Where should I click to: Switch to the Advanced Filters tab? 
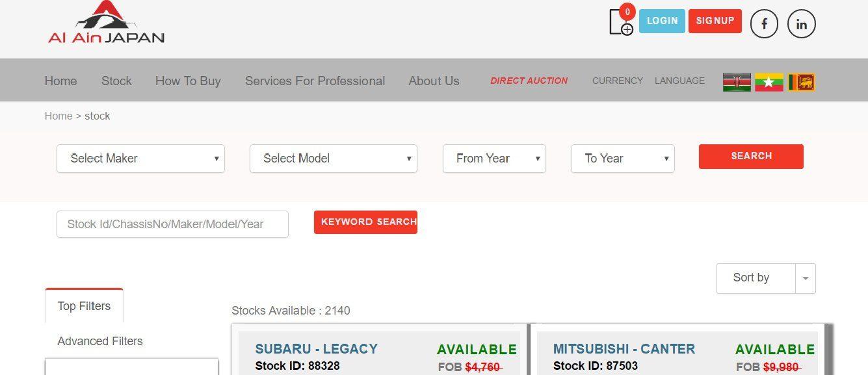100,341
